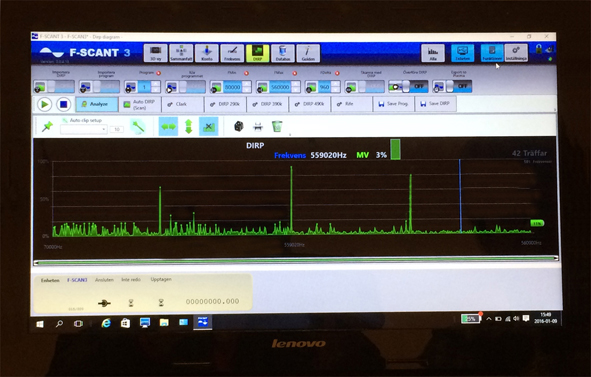Start the scan with green play button
The width and height of the screenshot is (591, 377).
pos(44,104)
